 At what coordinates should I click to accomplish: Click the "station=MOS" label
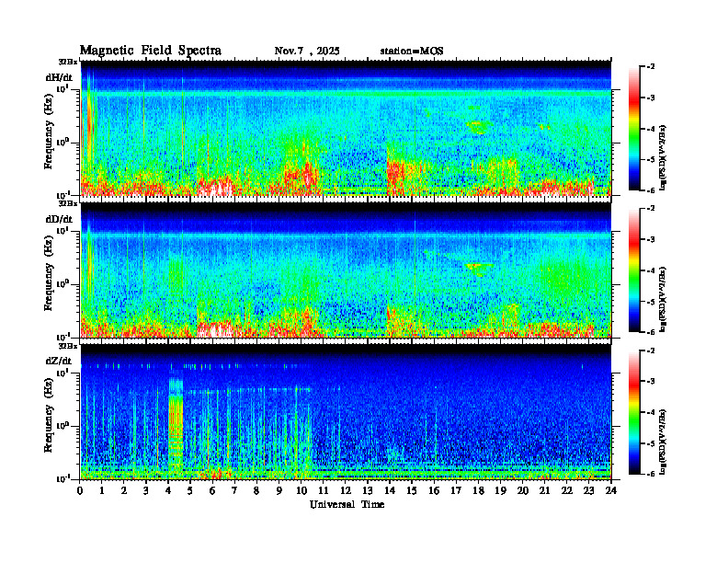pyautogui.click(x=412, y=52)
